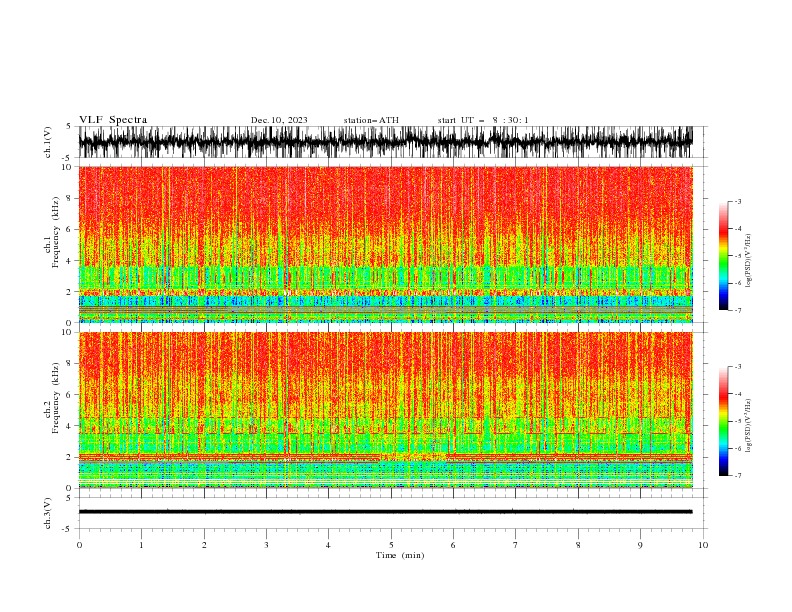Click the ch.3 flat waveform trace

coord(386,512)
